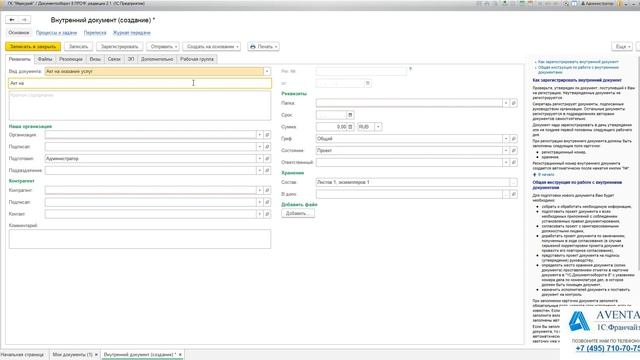Expand the Ответственный dropdown arrow
640x360 pixels.
[506, 162]
